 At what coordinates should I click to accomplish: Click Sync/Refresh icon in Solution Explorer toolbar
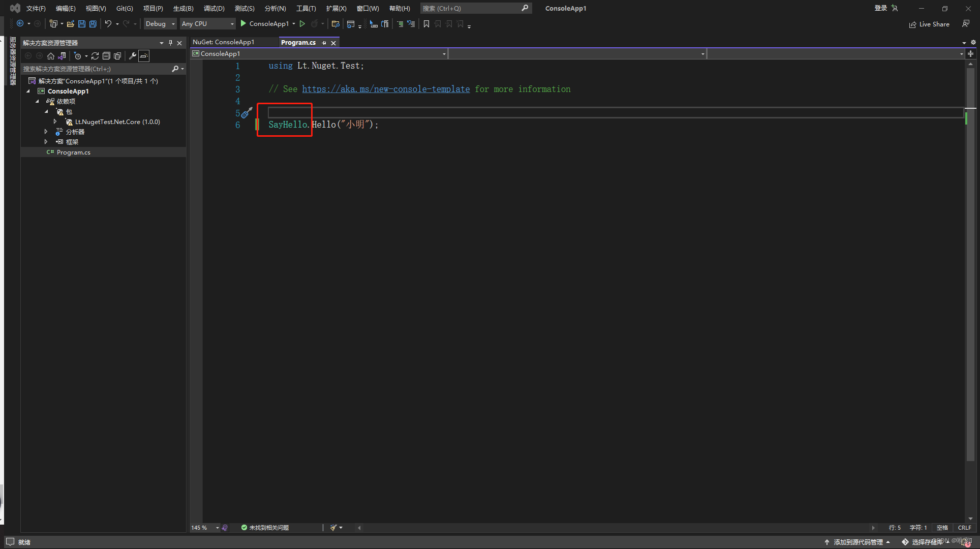tap(95, 56)
